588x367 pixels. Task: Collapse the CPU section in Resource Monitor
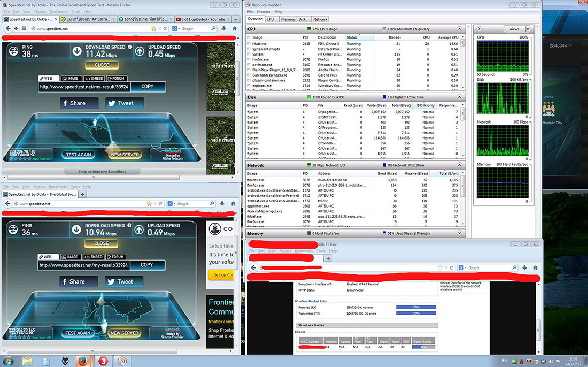[x=459, y=29]
